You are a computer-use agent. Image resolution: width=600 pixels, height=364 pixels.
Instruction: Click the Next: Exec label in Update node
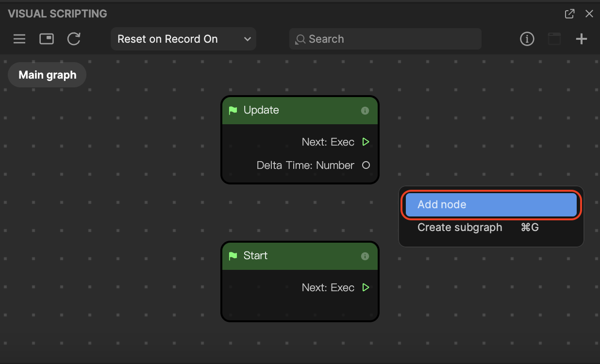(x=328, y=142)
